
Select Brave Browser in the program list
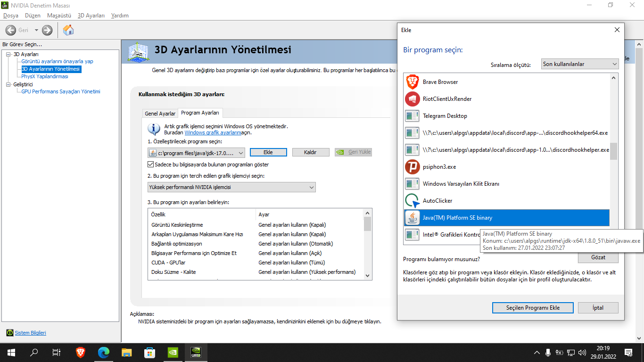click(507, 82)
